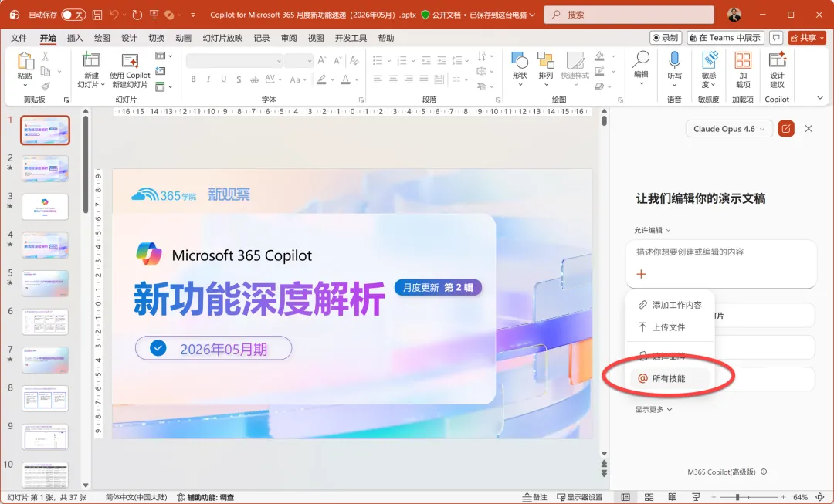
Task: Click the Clear Formatting icon
Action: coord(354,61)
